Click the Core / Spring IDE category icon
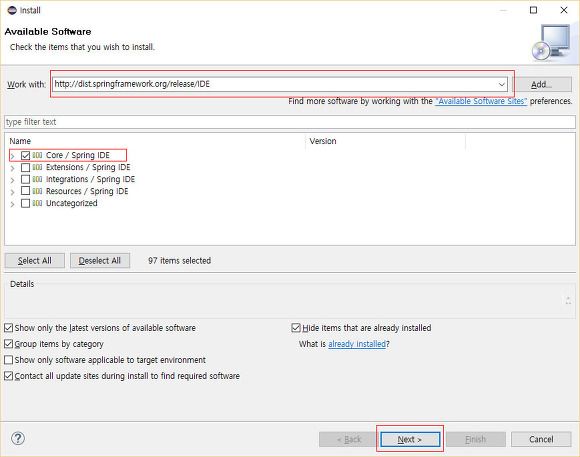The height and width of the screenshot is (457, 580). pyautogui.click(x=37, y=155)
